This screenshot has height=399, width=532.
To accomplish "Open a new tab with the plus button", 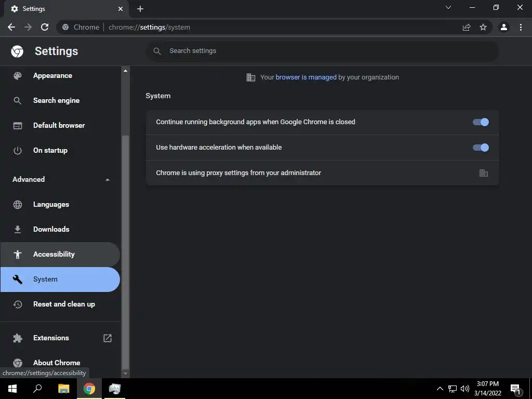I will coord(140,9).
